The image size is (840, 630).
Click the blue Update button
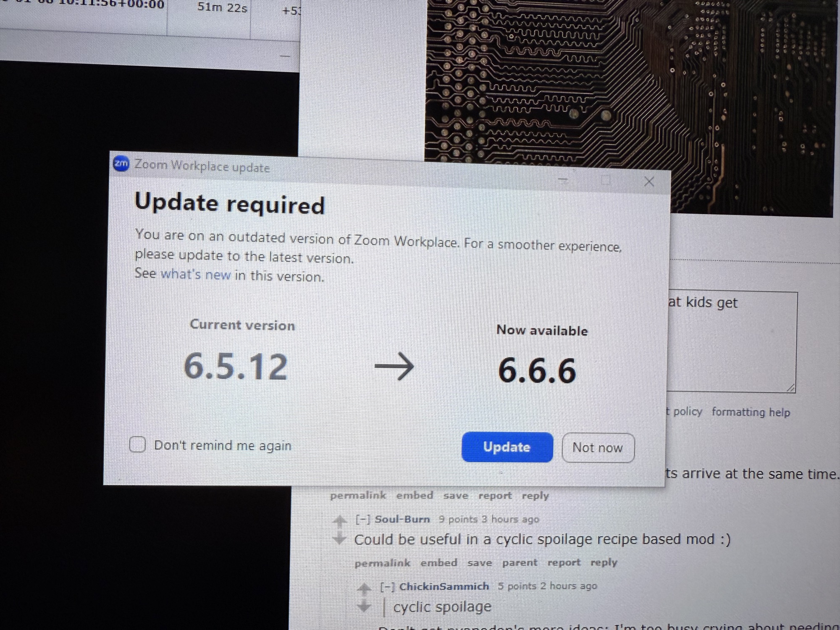[x=507, y=447]
